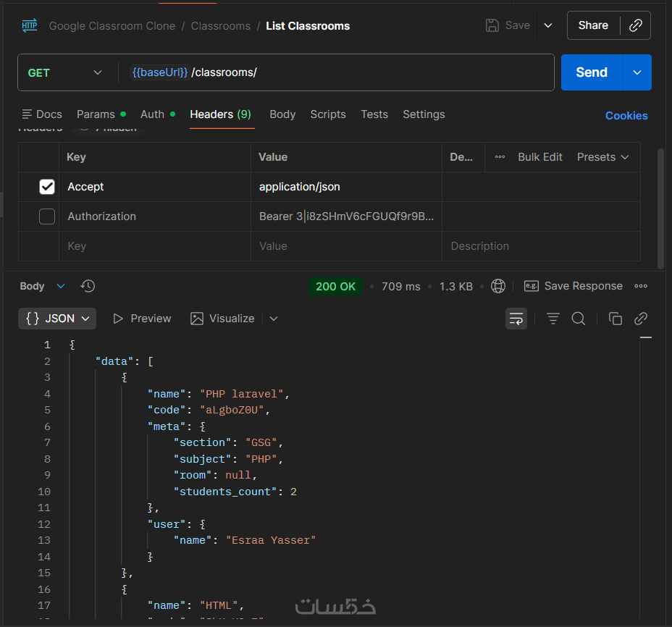
Task: Click the application/json value cell
Action: point(346,187)
